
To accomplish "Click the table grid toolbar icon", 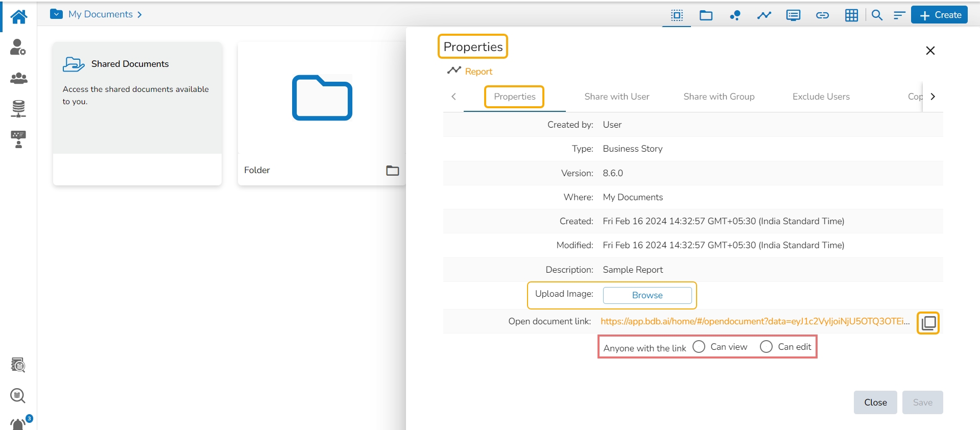I will point(851,15).
